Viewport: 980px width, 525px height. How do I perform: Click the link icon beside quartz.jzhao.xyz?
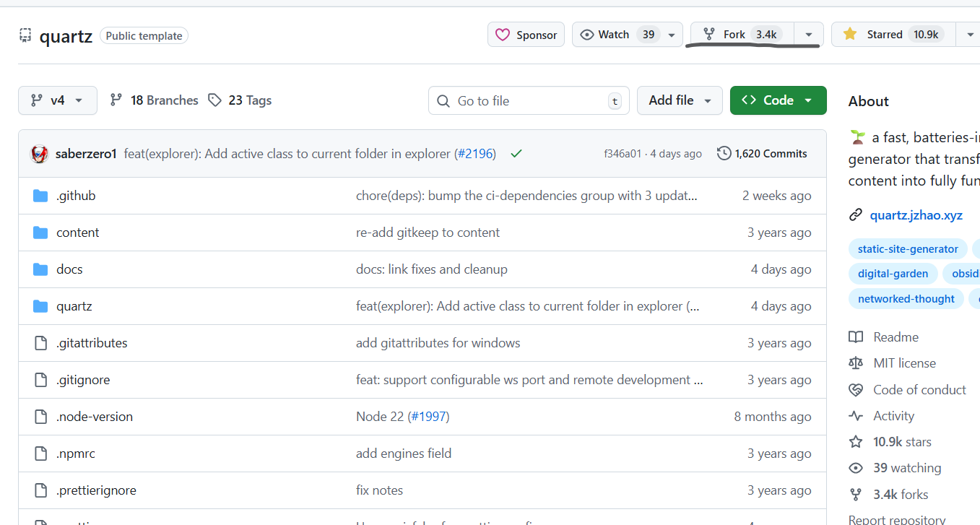pyautogui.click(x=856, y=215)
